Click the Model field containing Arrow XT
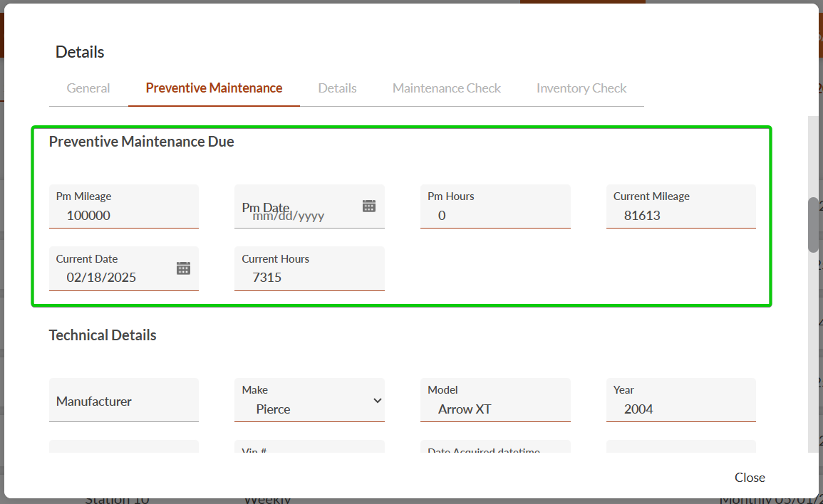The height and width of the screenshot is (504, 823). pos(495,409)
